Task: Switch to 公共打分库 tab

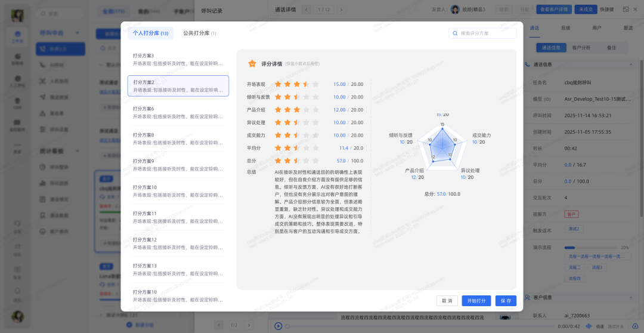Action: tap(199, 33)
